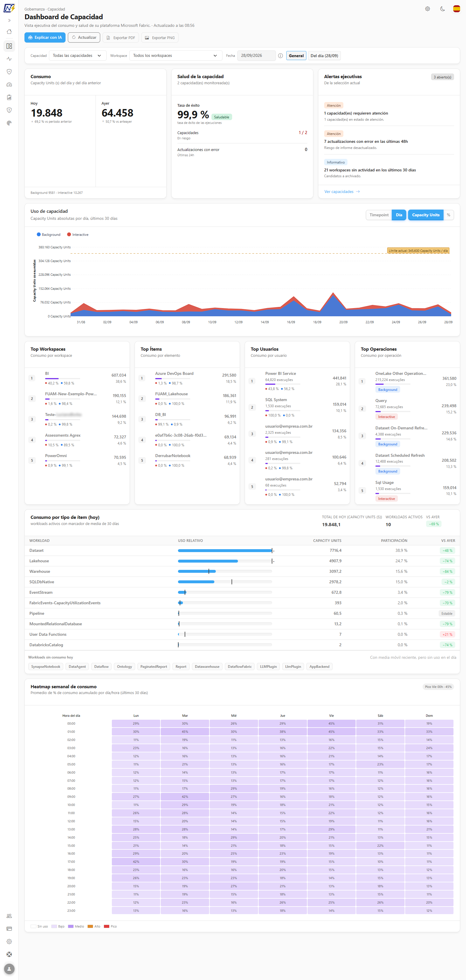Open the users group icon in sidebar

point(9,916)
